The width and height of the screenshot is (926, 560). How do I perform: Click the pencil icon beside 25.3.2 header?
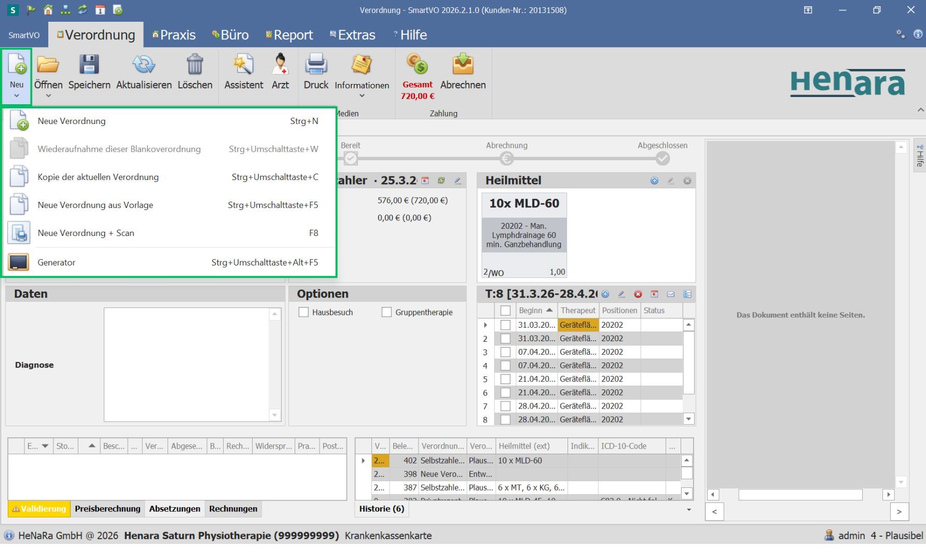click(458, 181)
